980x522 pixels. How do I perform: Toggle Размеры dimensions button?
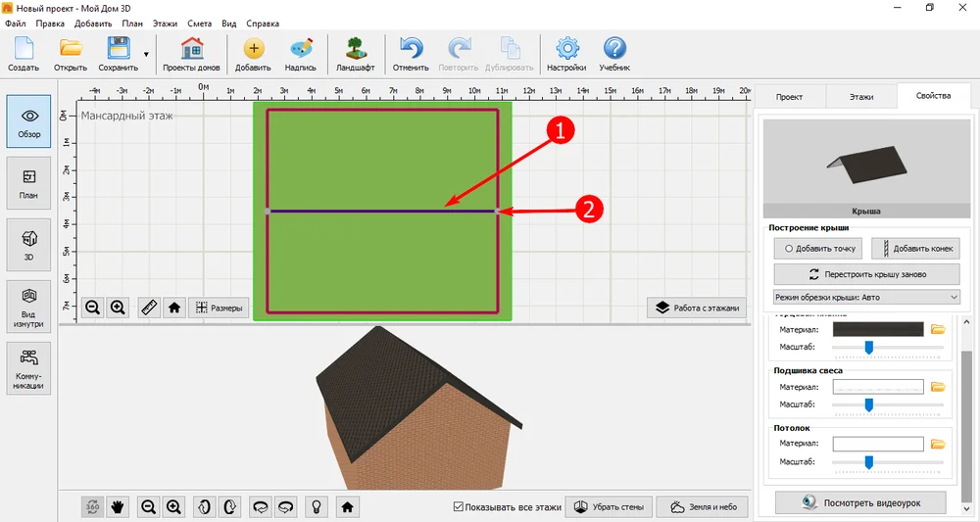[x=219, y=308]
